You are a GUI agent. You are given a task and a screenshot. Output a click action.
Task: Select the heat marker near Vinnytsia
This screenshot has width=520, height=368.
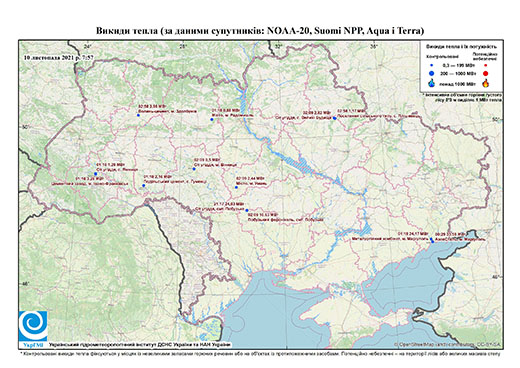click(194, 169)
